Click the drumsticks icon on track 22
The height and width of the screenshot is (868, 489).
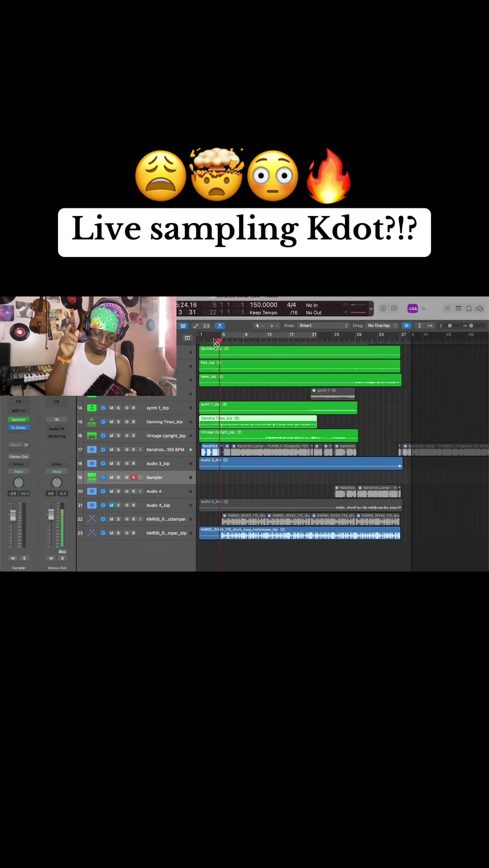[x=92, y=519]
